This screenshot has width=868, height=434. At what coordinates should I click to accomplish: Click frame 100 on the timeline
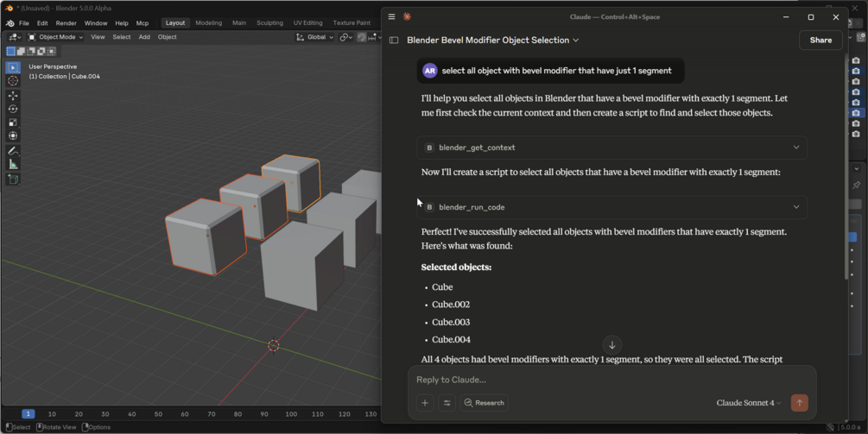pos(291,414)
